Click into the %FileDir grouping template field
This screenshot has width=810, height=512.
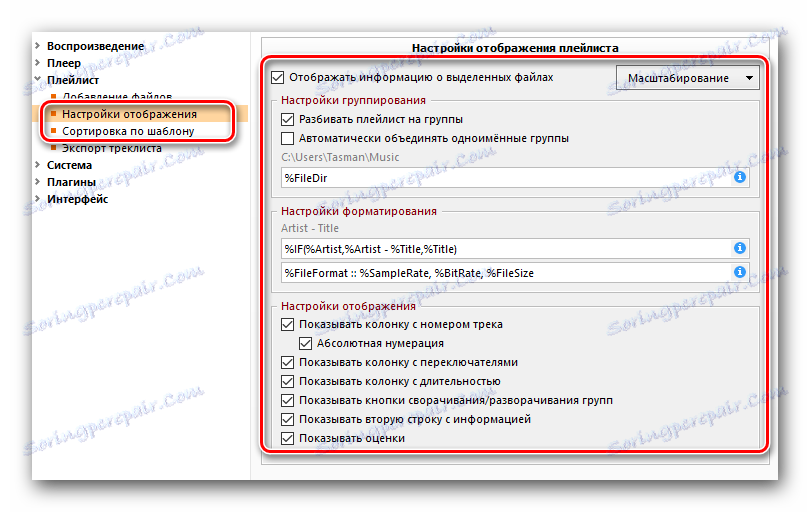tap(515, 178)
